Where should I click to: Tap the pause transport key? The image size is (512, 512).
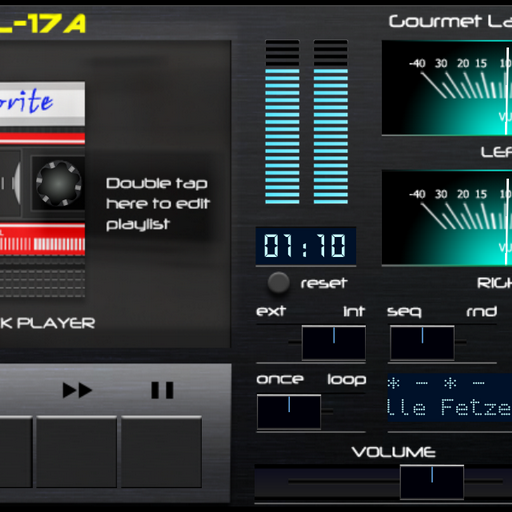(x=162, y=452)
